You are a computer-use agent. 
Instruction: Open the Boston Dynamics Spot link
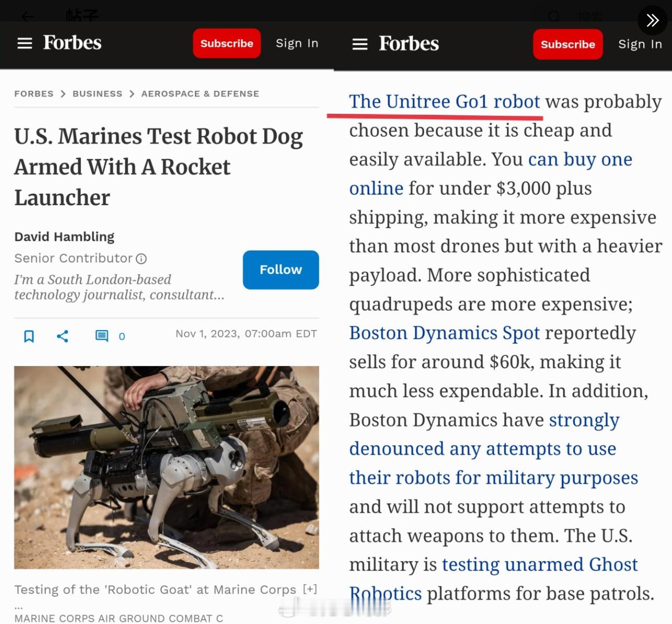click(x=444, y=333)
